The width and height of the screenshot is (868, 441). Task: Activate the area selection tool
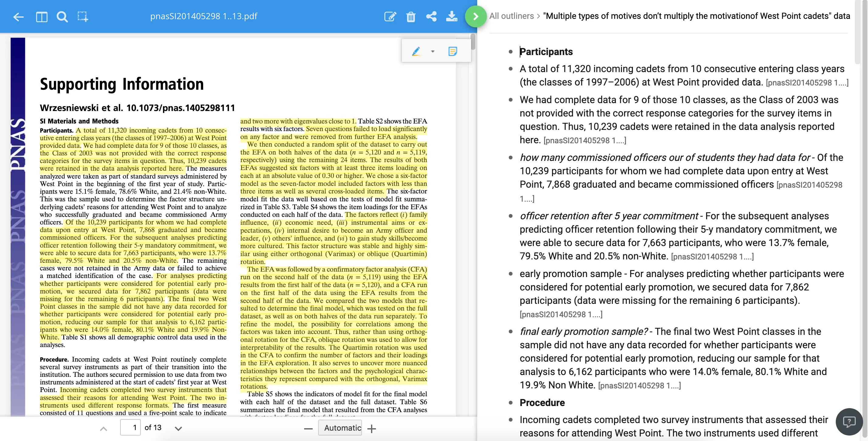coord(82,16)
